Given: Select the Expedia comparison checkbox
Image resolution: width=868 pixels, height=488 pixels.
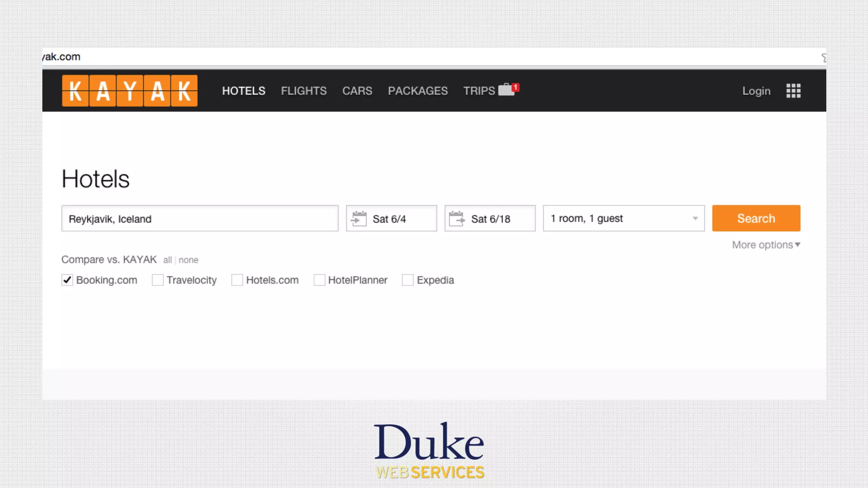Looking at the screenshot, I should point(408,280).
